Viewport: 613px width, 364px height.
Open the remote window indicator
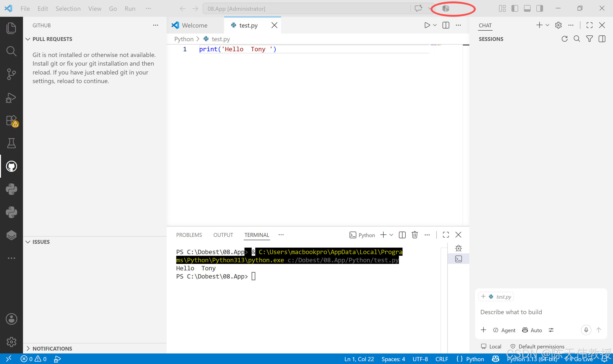pos(9,359)
